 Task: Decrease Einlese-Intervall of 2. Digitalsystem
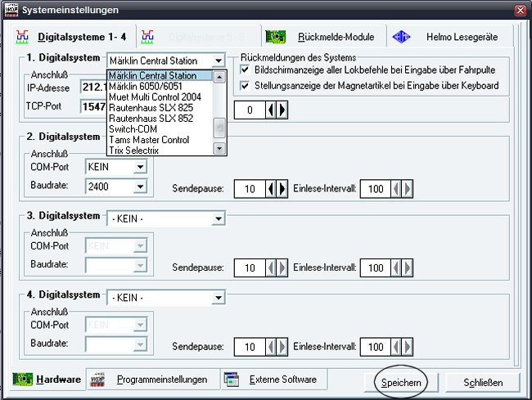(x=396, y=188)
